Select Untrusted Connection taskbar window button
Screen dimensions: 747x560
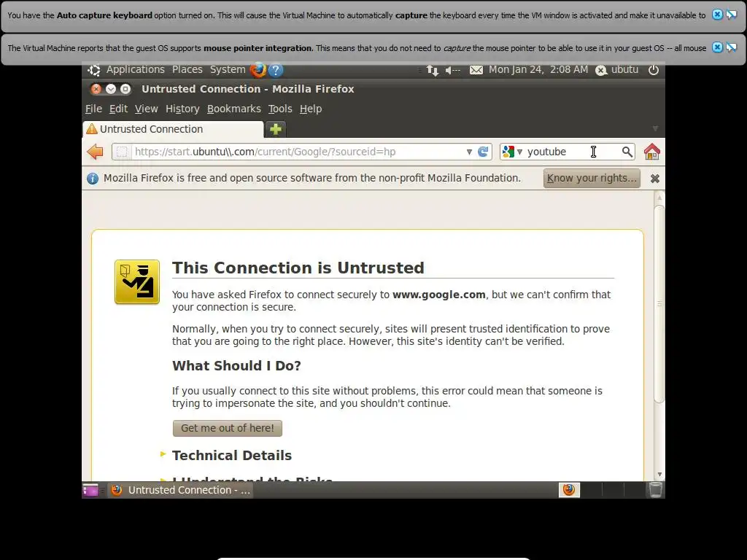(x=181, y=490)
